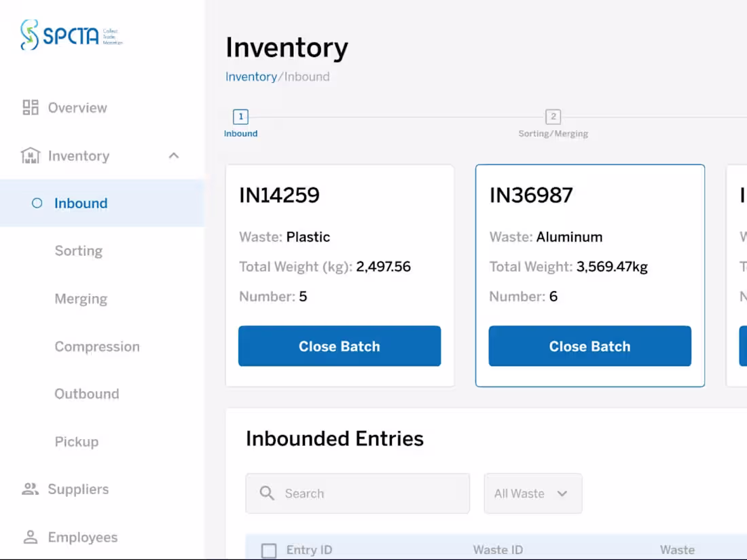Focus the Search entries field

(x=358, y=493)
